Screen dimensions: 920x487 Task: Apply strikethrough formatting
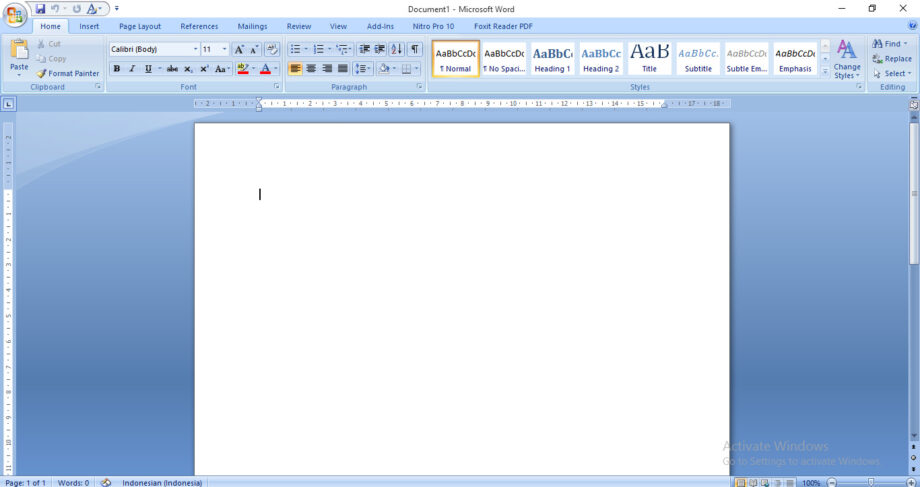[x=172, y=69]
